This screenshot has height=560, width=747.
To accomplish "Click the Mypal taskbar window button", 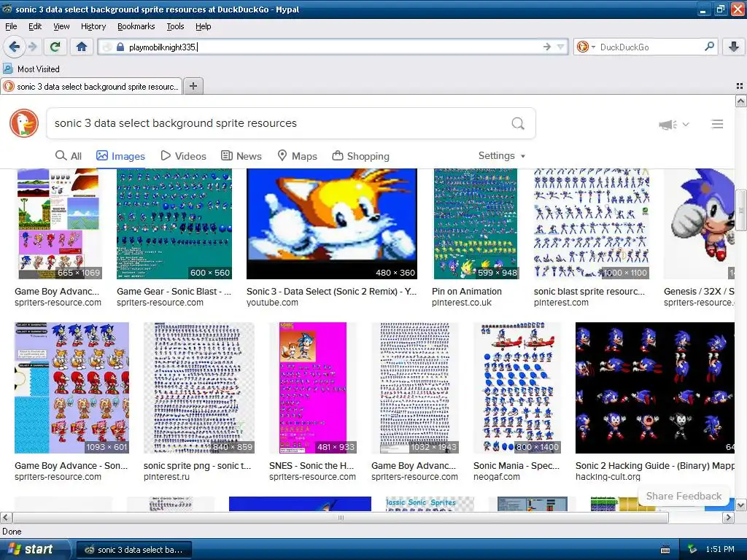I will (x=134, y=550).
